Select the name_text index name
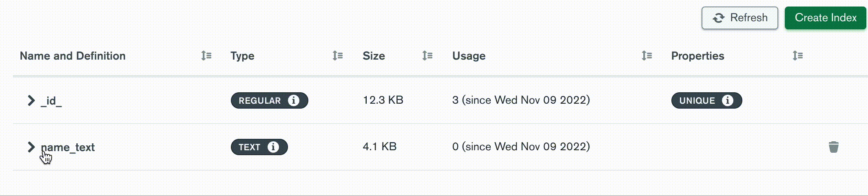The image size is (868, 196). [69, 147]
